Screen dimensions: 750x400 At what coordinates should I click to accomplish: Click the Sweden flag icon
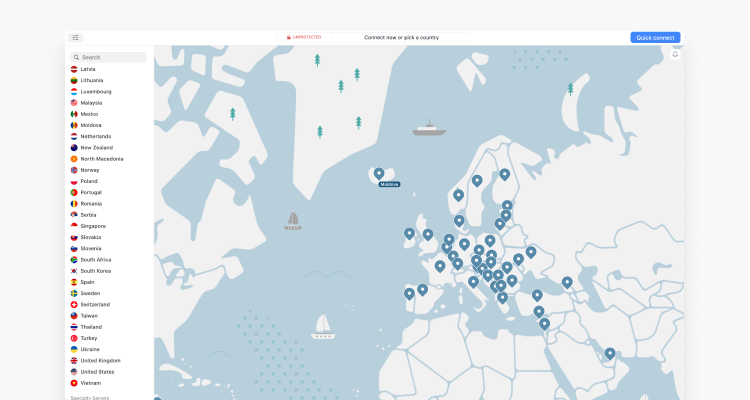(x=74, y=293)
